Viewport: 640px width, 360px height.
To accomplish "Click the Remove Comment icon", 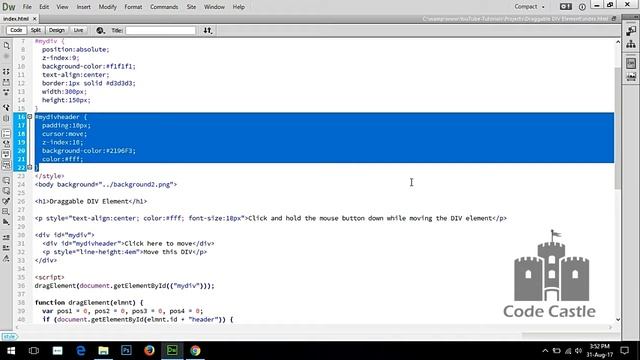I will 6,191.
